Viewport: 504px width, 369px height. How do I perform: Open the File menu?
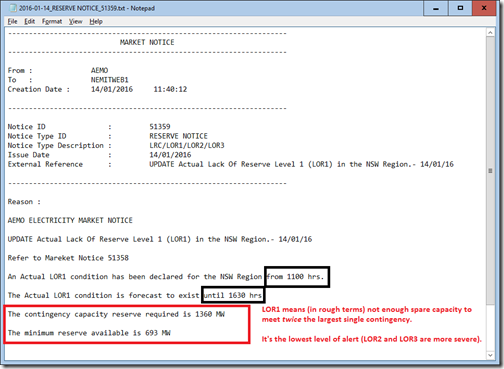pyautogui.click(x=12, y=21)
